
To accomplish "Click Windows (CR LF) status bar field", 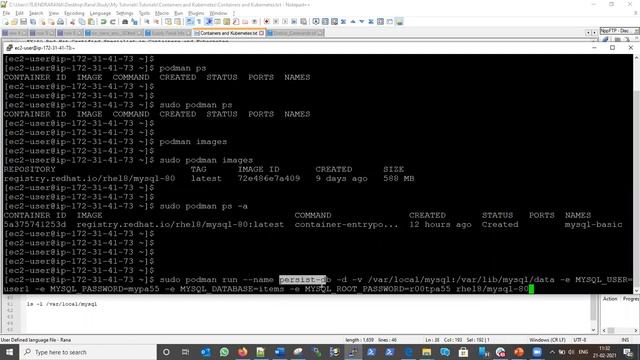I will click(547, 340).
